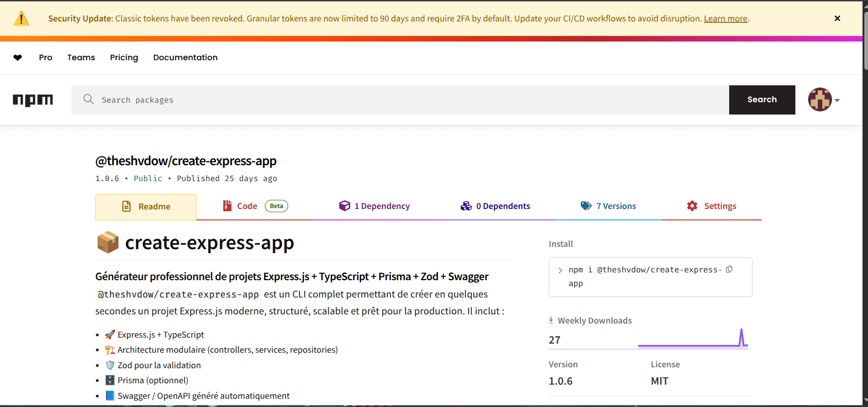The image size is (868, 407).
Task: Focus the Search packages field
Action: coord(400,100)
